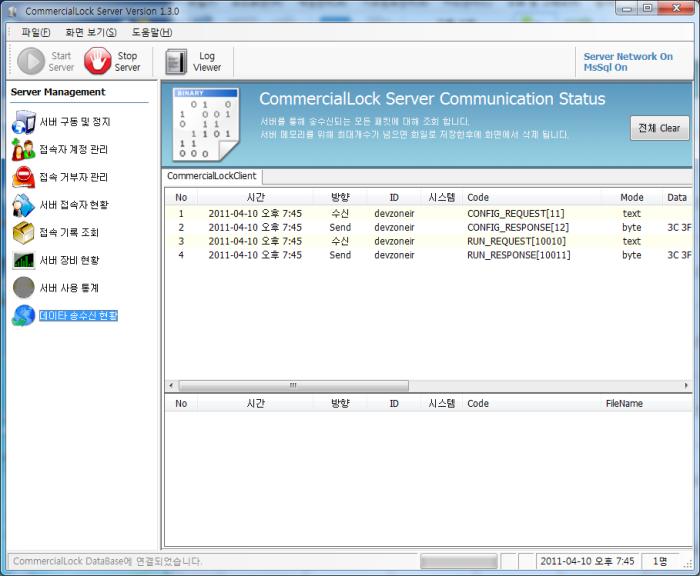Open the Log Viewer toolbar icon
Viewport: 700px width, 576px height.
click(176, 62)
